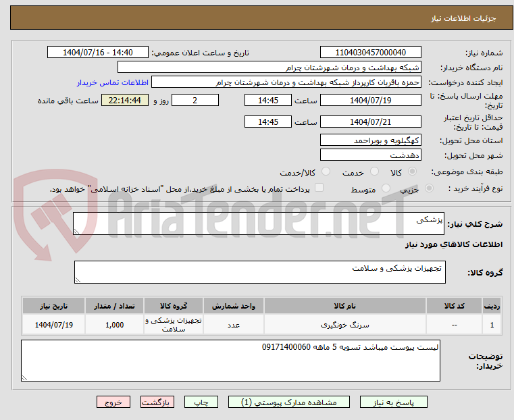Click the شرح کلی نیاز text area

[259, 224]
